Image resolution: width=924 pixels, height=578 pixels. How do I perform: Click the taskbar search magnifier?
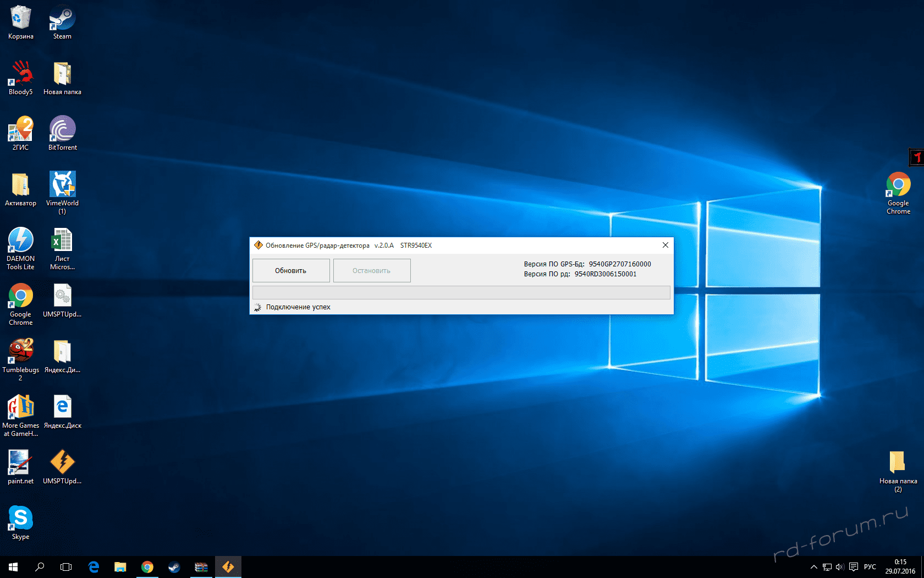tap(40, 566)
